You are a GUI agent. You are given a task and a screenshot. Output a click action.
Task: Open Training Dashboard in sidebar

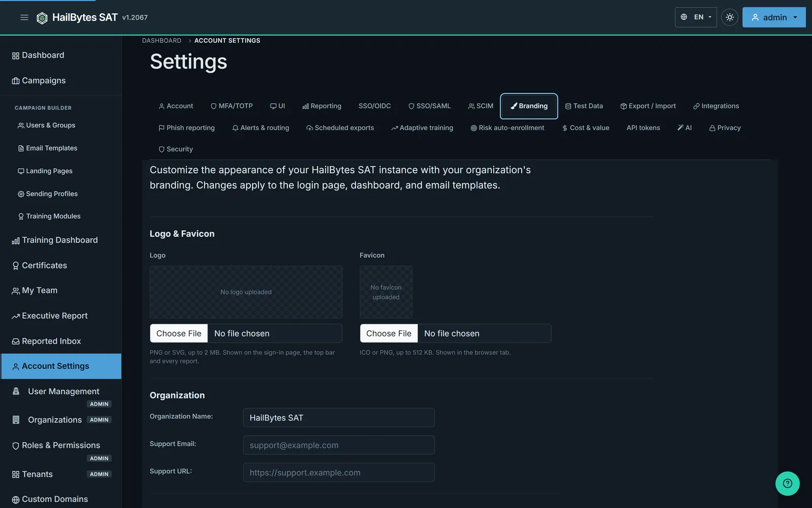pos(61,240)
